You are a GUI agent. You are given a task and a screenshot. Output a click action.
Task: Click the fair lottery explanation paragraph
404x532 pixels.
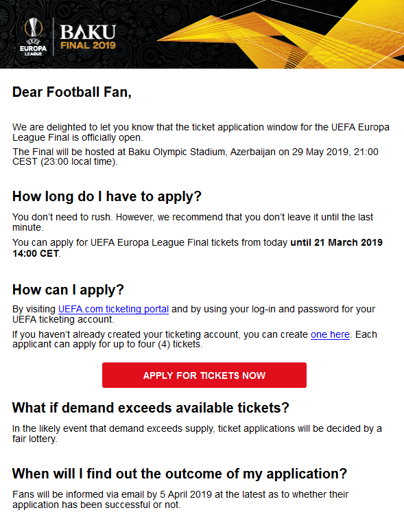(x=197, y=434)
